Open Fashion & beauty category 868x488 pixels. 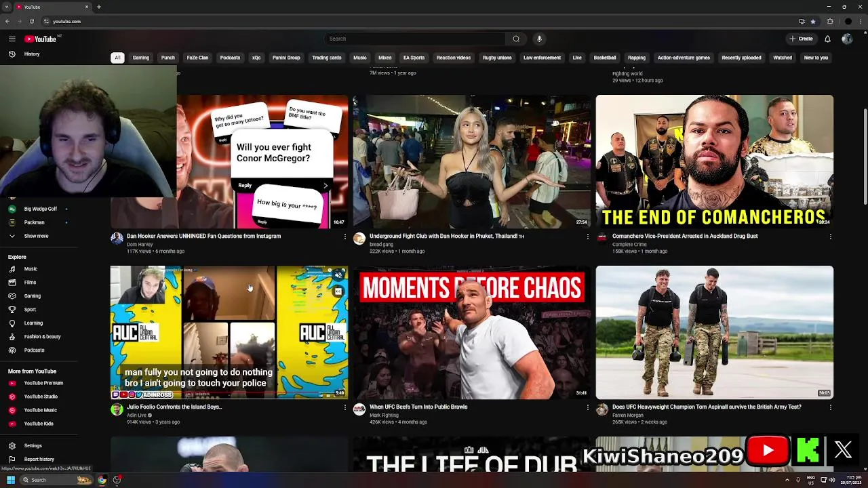42,337
